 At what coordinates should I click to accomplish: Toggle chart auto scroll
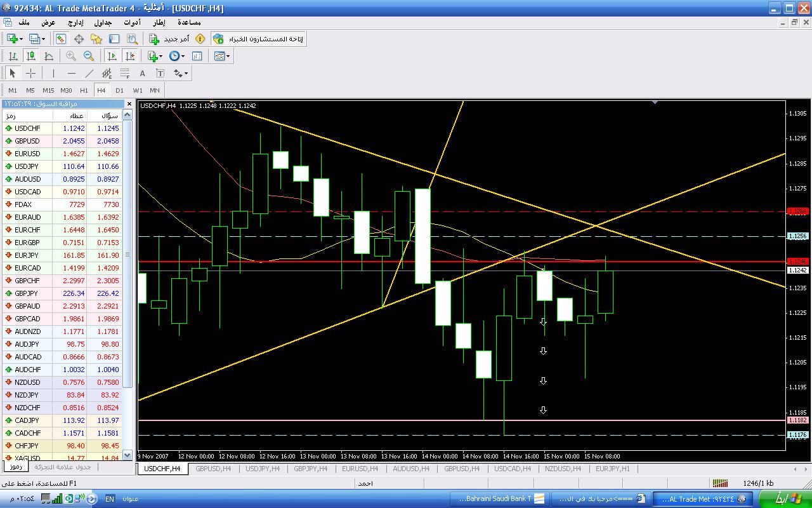point(112,56)
